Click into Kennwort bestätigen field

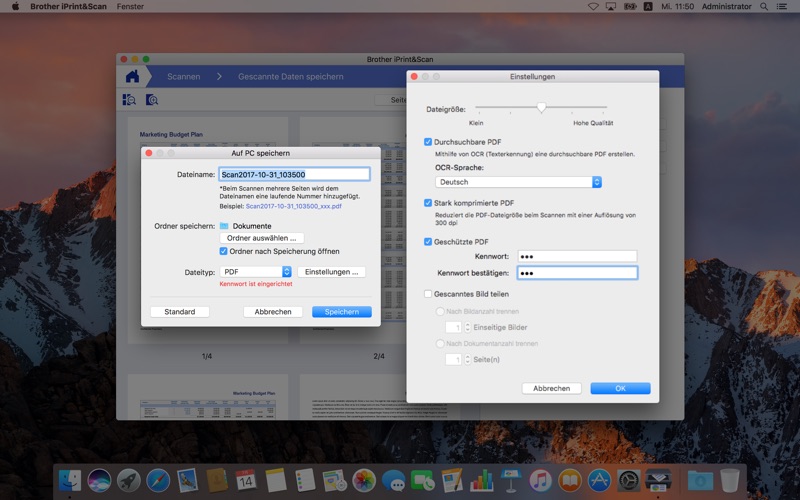578,273
